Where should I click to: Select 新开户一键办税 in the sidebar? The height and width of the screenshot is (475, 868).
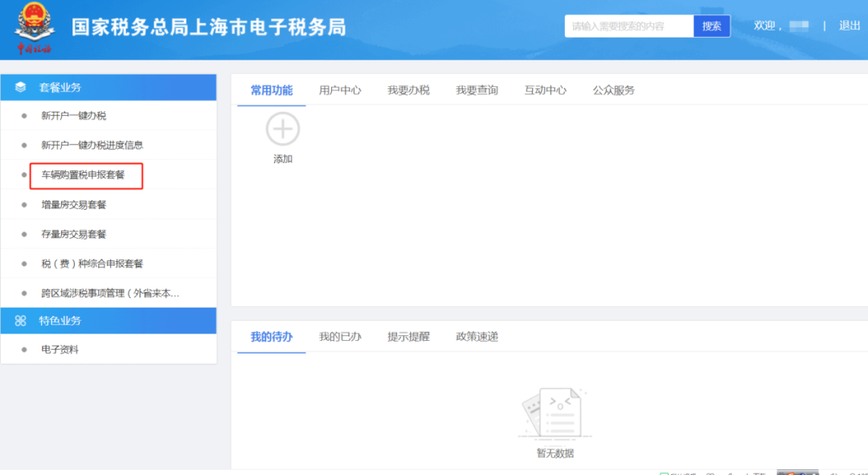click(x=74, y=116)
